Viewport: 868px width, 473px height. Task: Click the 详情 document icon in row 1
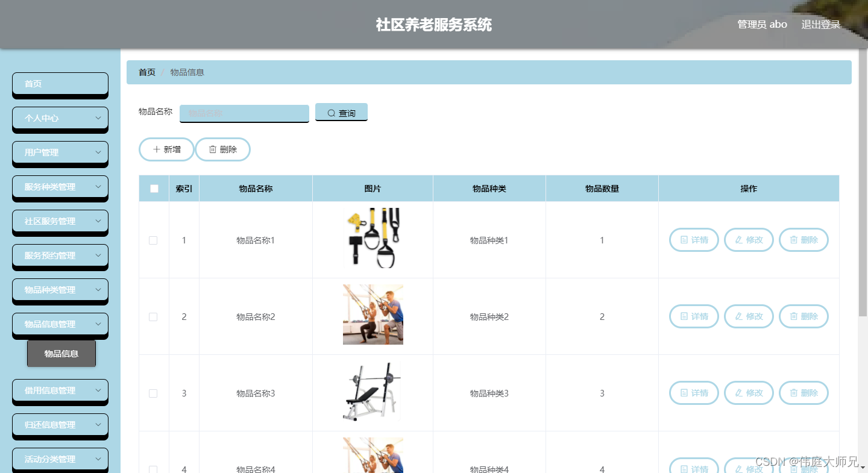[x=684, y=240]
